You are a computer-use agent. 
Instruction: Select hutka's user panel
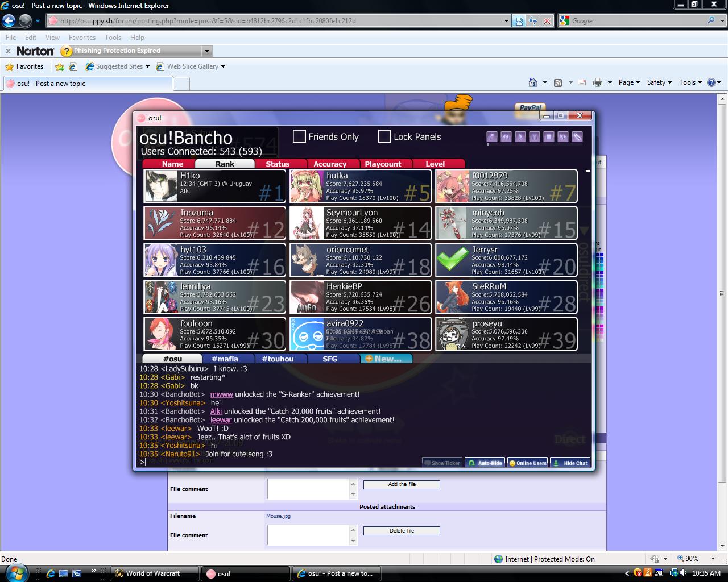click(361, 186)
